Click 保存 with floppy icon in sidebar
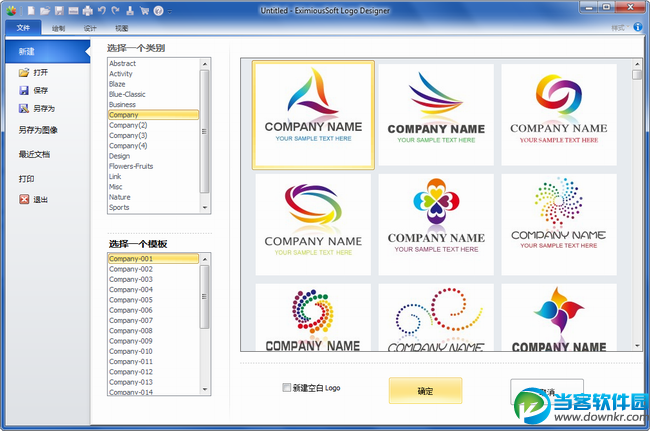650x431 pixels. point(34,90)
